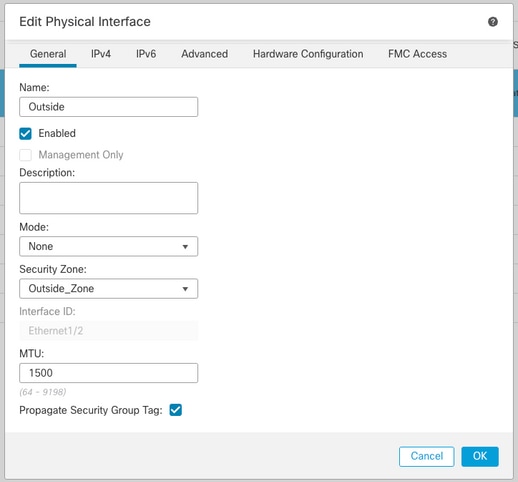The width and height of the screenshot is (518, 482).
Task: Click the Security Zone label
Action: point(53,269)
